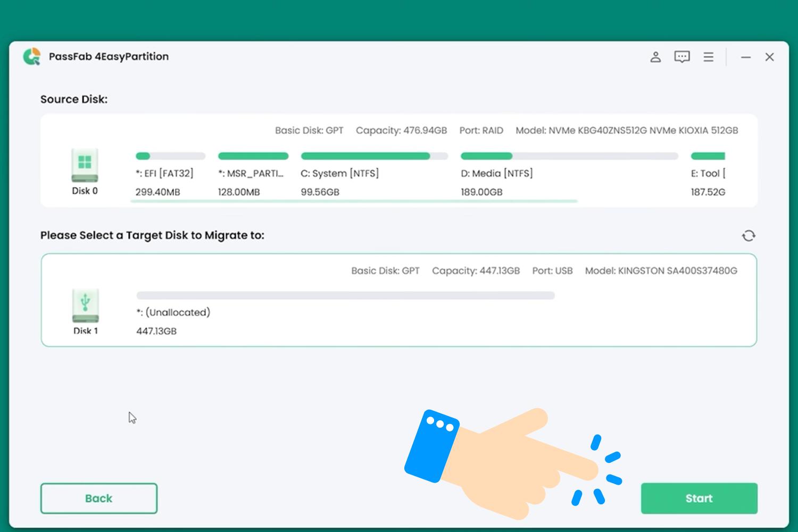Select the MSR partition usage bar
798x532 pixels.
[x=253, y=156]
